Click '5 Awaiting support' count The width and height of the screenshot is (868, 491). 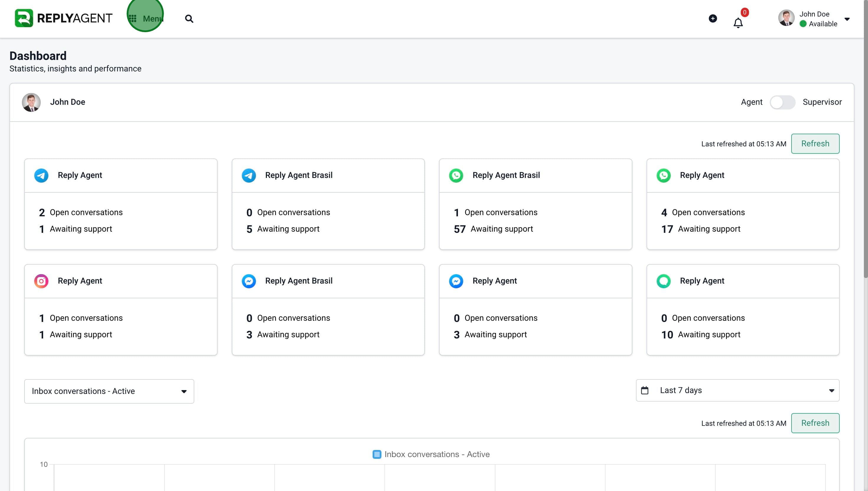pos(283,229)
